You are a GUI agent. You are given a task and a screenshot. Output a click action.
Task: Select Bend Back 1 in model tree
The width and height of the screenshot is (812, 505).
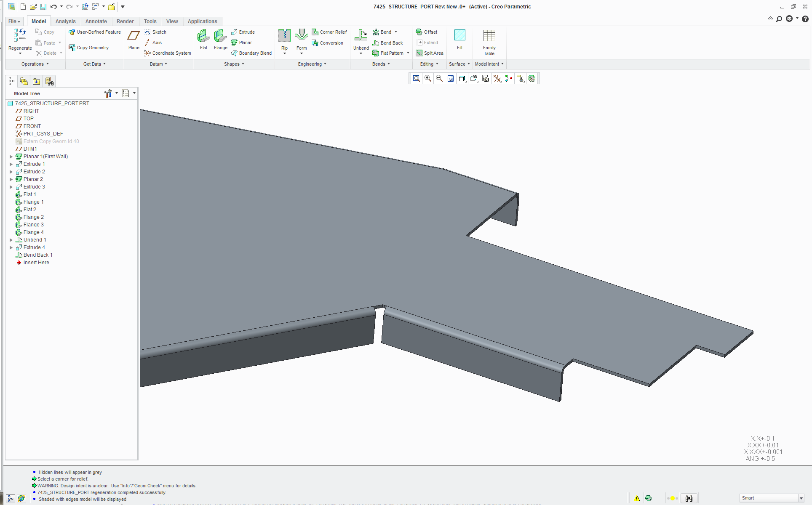[x=34, y=255]
